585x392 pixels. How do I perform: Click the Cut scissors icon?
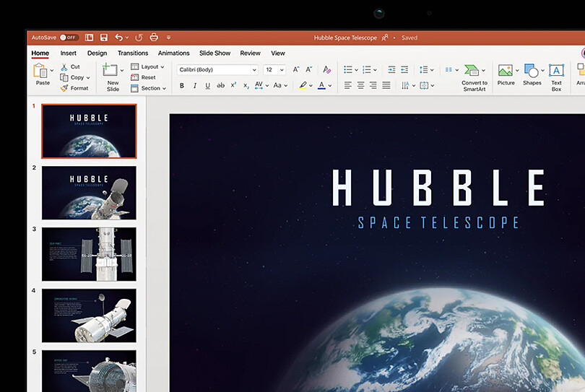coord(64,67)
